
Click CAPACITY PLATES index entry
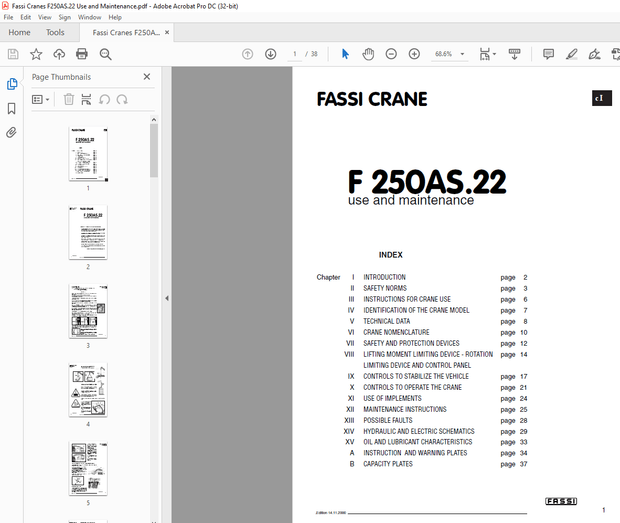(388, 464)
